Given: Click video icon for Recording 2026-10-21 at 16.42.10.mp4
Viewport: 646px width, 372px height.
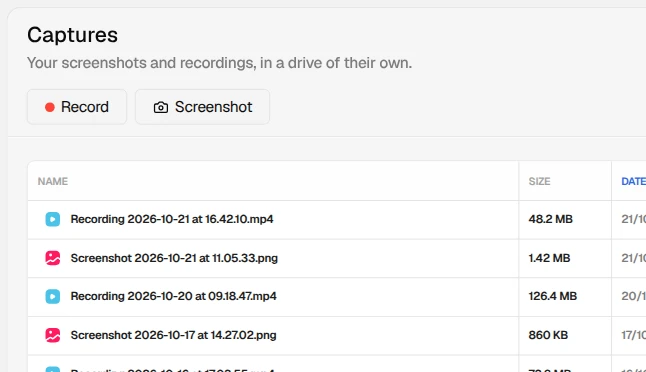Looking at the screenshot, I should point(53,219).
